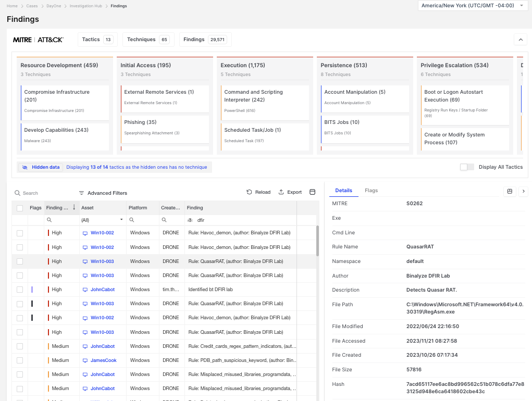The image size is (532, 401).
Task: Click the details panel layout icon
Action: [510, 192]
